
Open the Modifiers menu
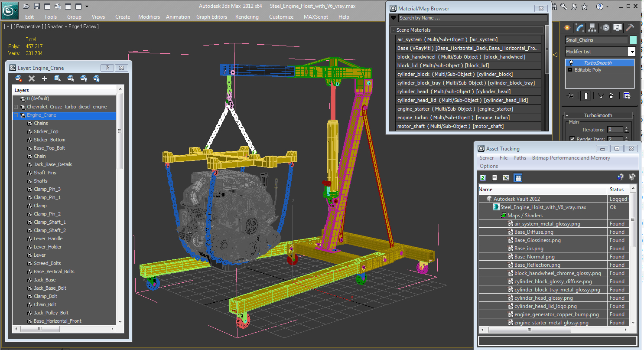tap(149, 17)
